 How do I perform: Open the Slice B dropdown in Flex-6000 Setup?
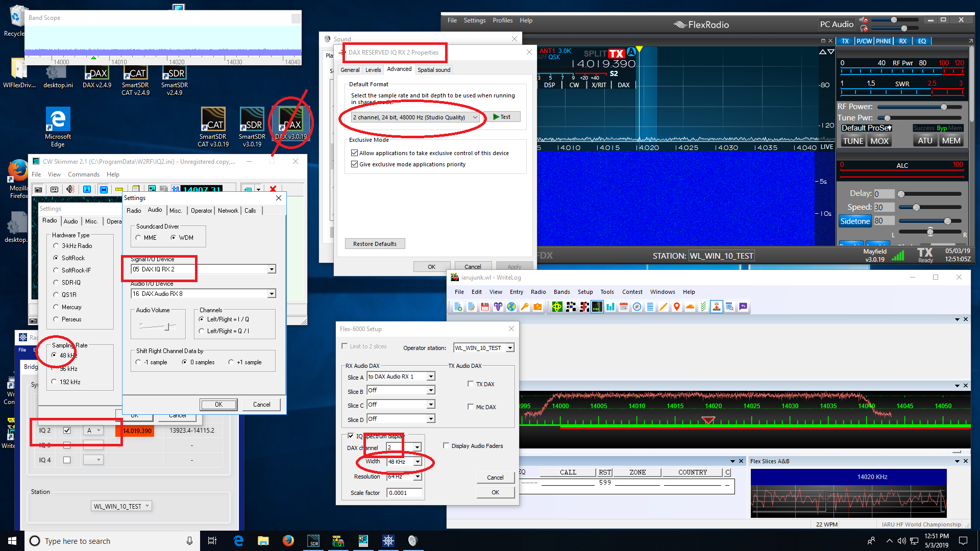coord(431,390)
